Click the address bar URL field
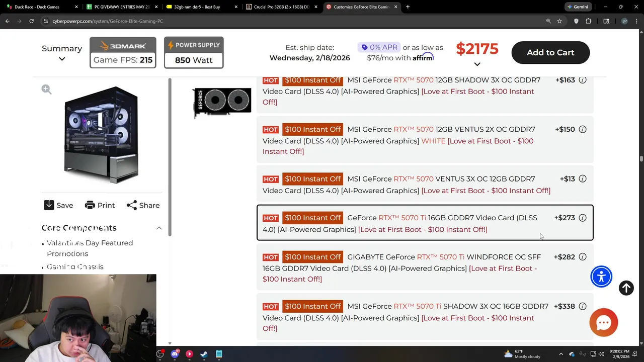 [292, 21]
